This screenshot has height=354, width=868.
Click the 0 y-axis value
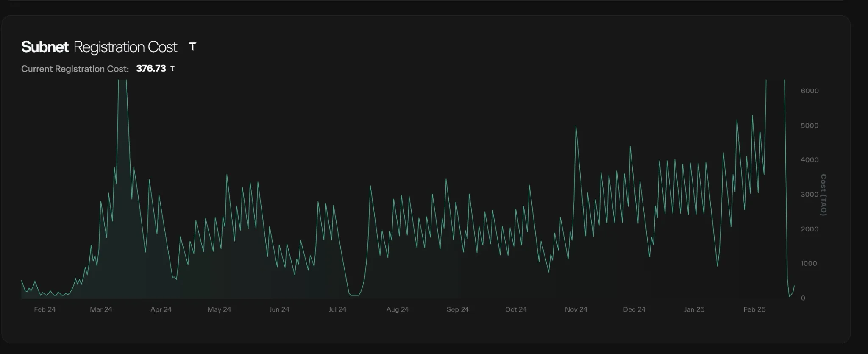803,298
